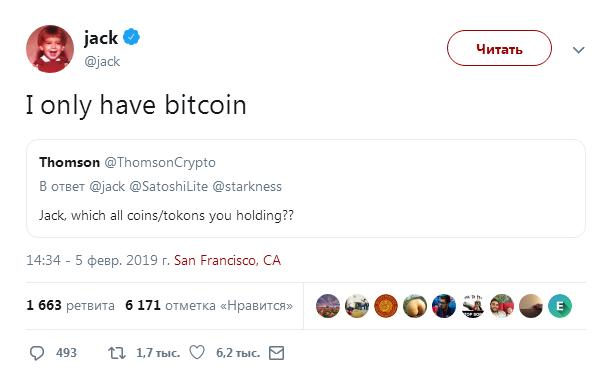View the 1 663 ретвита list

[x=70, y=305]
